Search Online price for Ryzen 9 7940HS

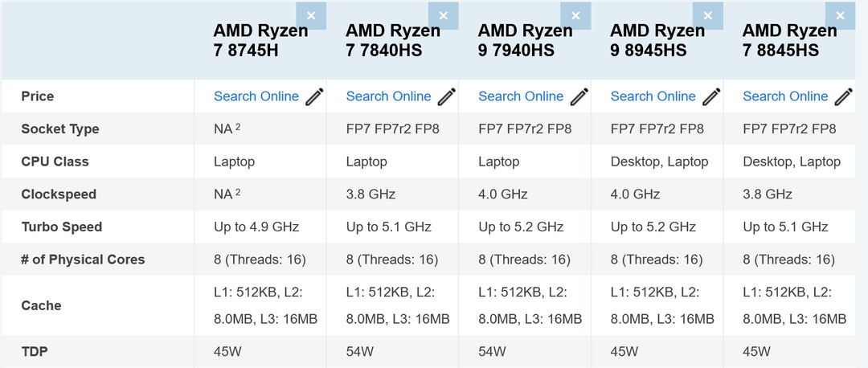[521, 96]
